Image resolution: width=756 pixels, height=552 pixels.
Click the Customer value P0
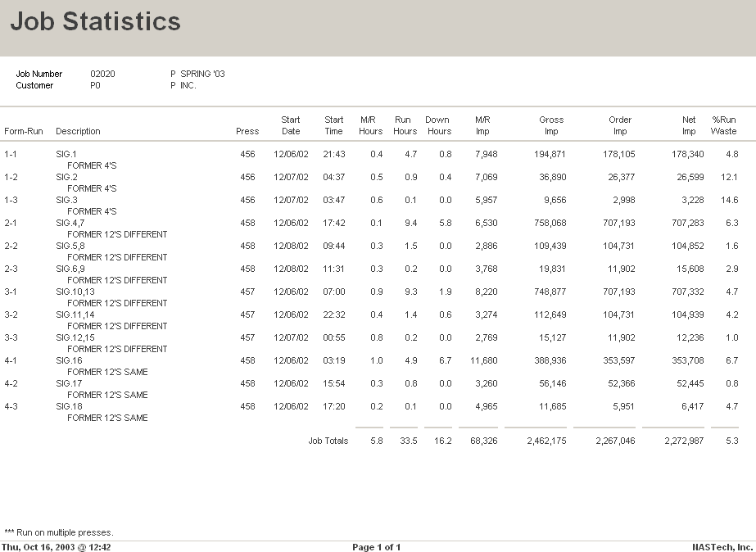point(96,85)
